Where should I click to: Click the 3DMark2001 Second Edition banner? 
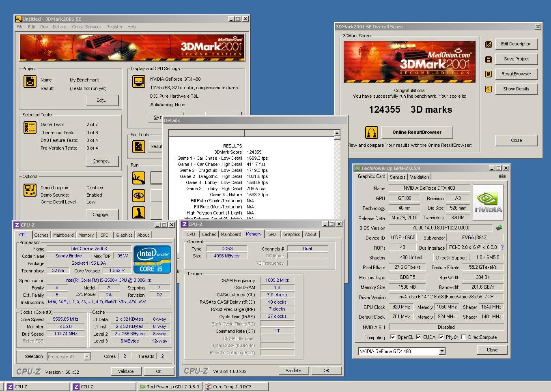(132, 47)
